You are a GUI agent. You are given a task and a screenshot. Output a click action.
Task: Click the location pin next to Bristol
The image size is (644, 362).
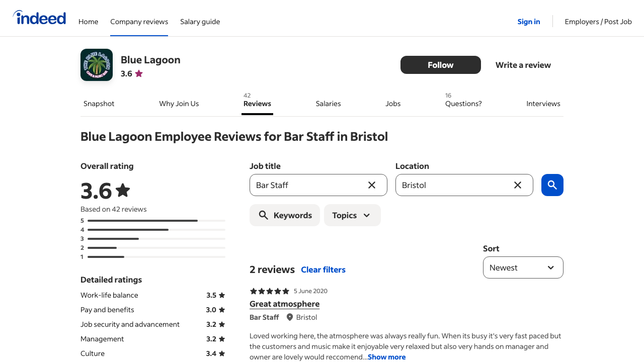click(x=289, y=317)
